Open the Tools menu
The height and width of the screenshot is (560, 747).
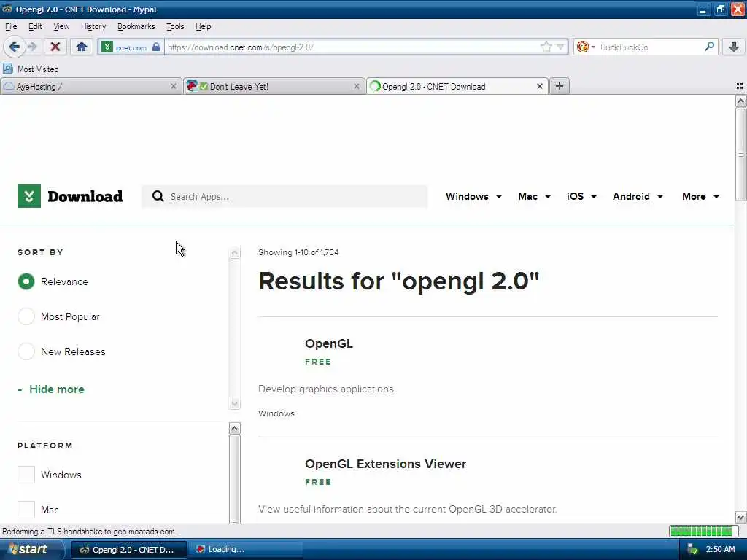(x=175, y=26)
